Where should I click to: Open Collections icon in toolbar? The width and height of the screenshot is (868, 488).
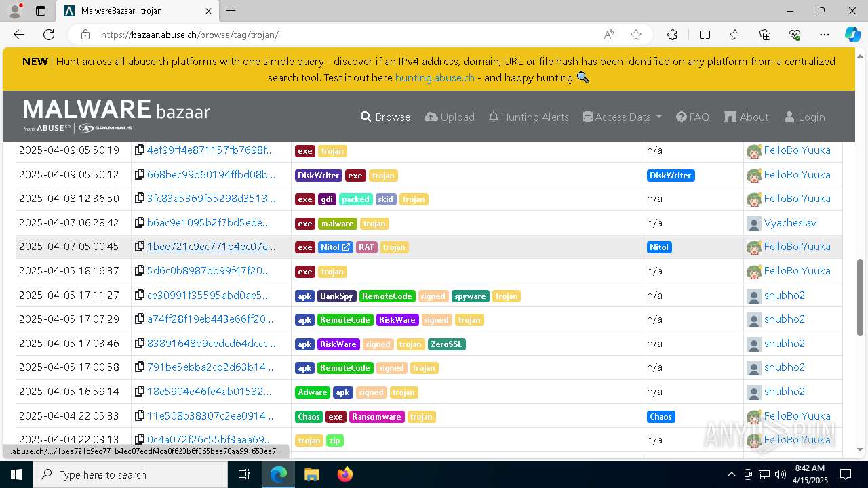click(765, 35)
